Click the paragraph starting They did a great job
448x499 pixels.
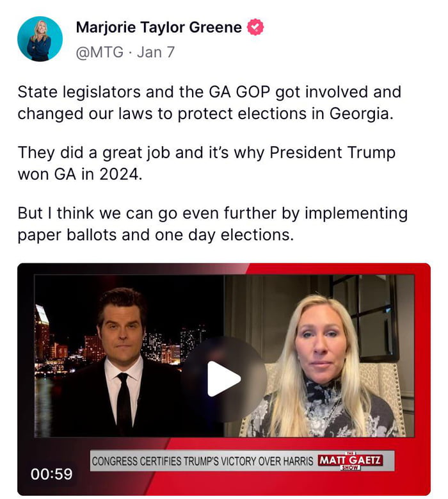206,163
